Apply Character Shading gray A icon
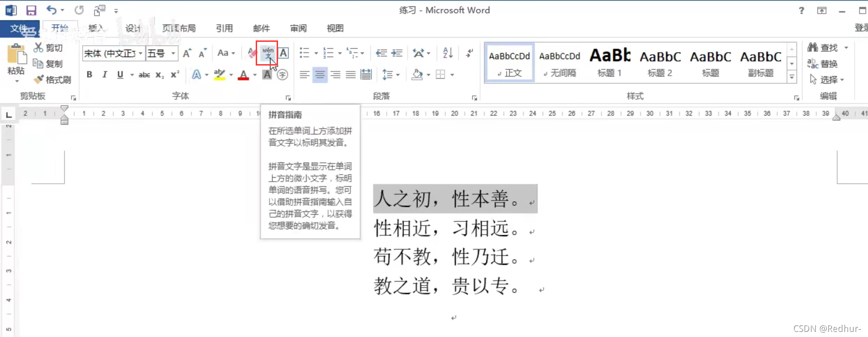The width and height of the screenshot is (868, 337). pyautogui.click(x=267, y=74)
